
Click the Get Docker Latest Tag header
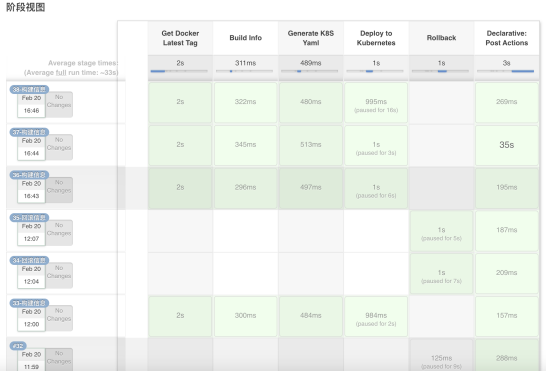tap(180, 38)
